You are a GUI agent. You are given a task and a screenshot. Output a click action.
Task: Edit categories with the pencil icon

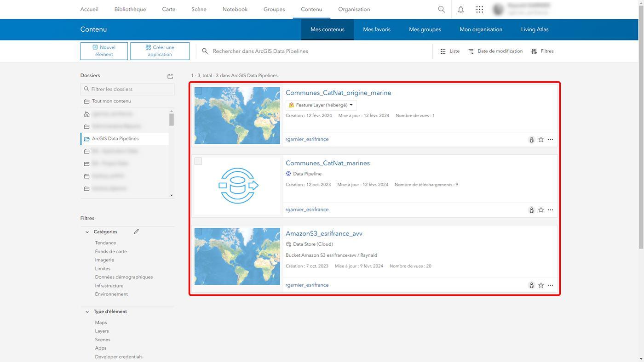coord(136,232)
